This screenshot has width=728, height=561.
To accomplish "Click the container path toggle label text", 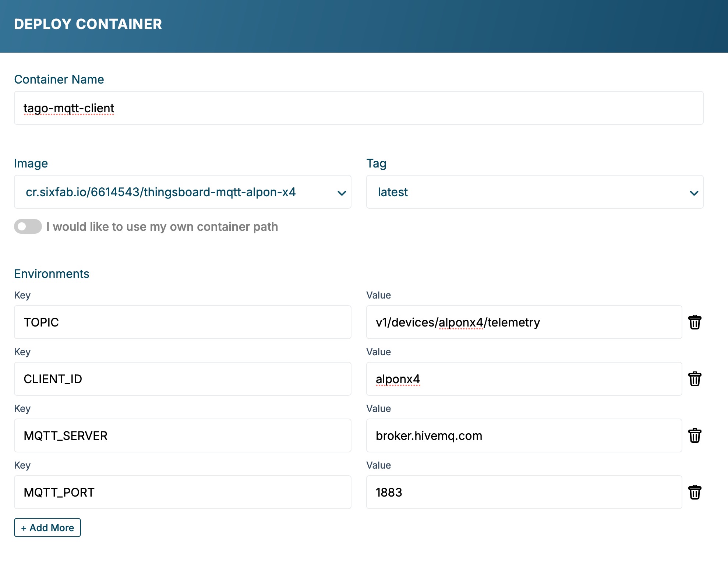I will coord(162,227).
